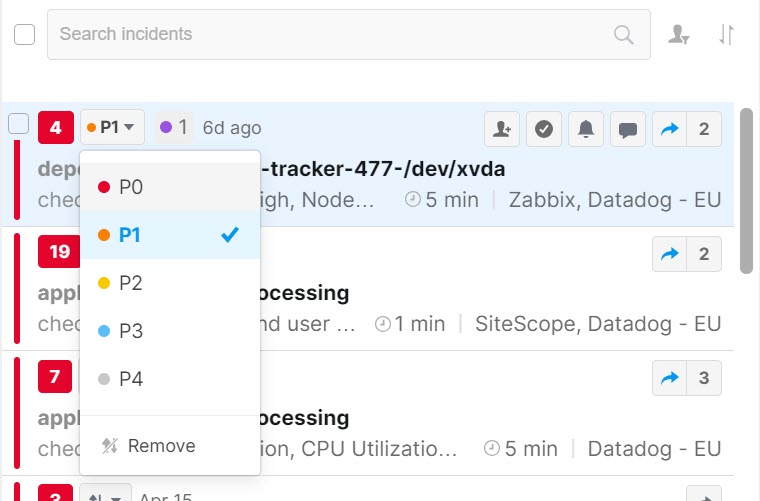Toggle the select-all incidents checkbox
The image size is (760, 501).
(25, 35)
